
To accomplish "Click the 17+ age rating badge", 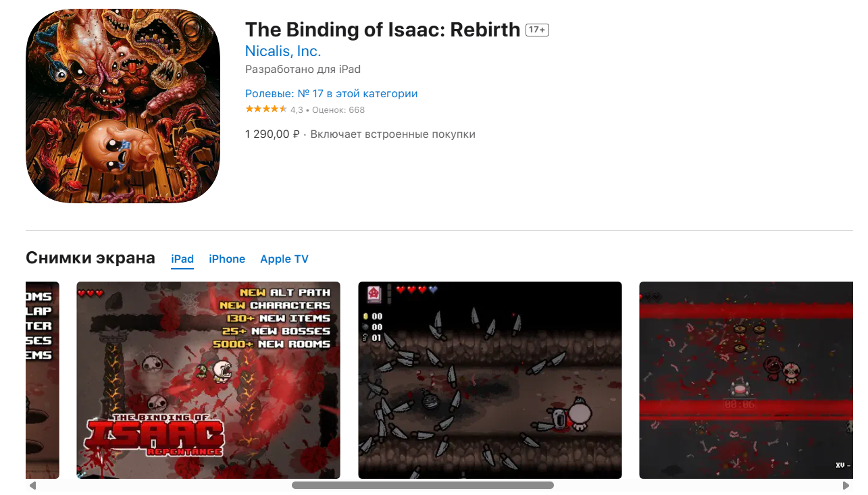I will pos(537,30).
